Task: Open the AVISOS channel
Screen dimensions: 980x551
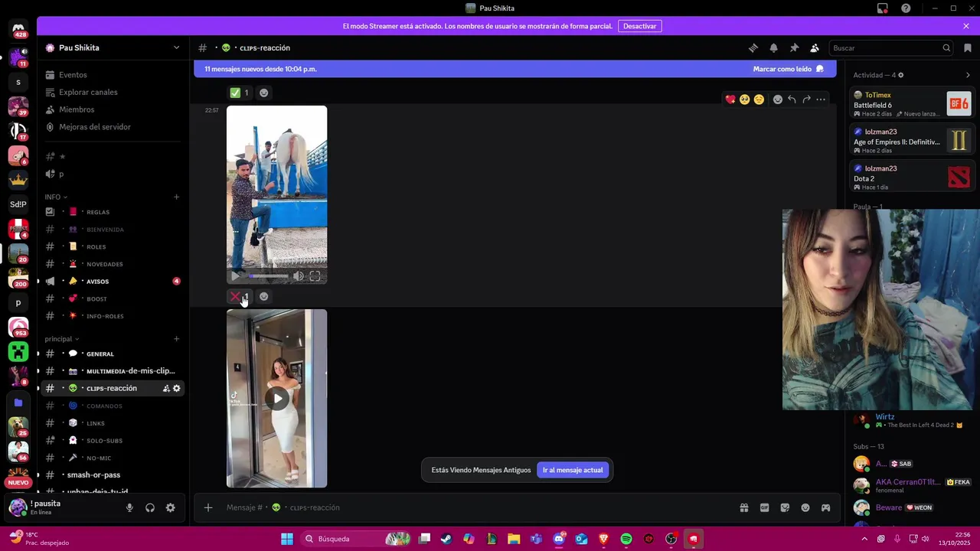Action: tap(113, 282)
